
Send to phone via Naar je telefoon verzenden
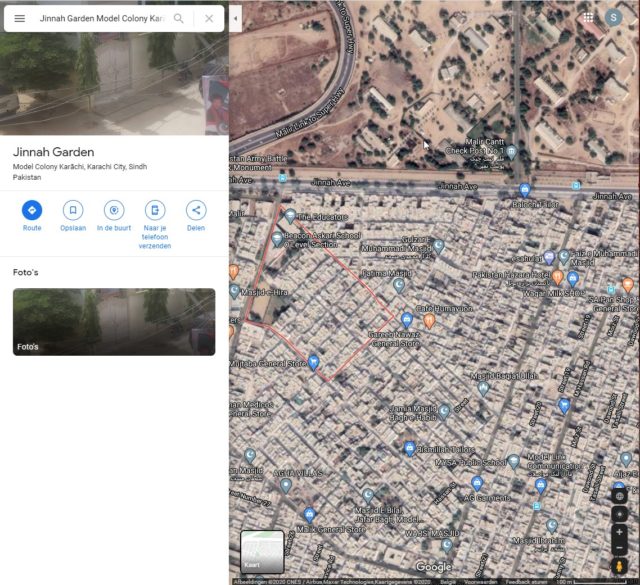pos(155,210)
